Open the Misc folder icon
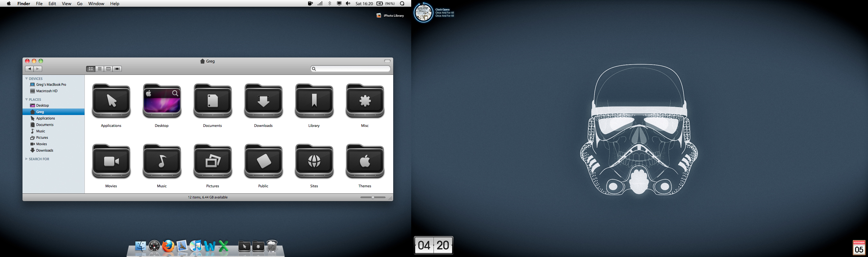The image size is (868, 257). click(x=365, y=101)
